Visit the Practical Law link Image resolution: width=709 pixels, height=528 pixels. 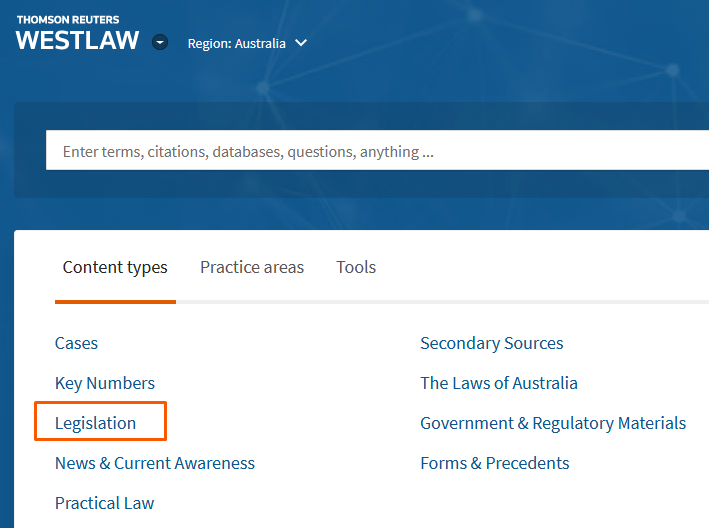pyautogui.click(x=105, y=503)
